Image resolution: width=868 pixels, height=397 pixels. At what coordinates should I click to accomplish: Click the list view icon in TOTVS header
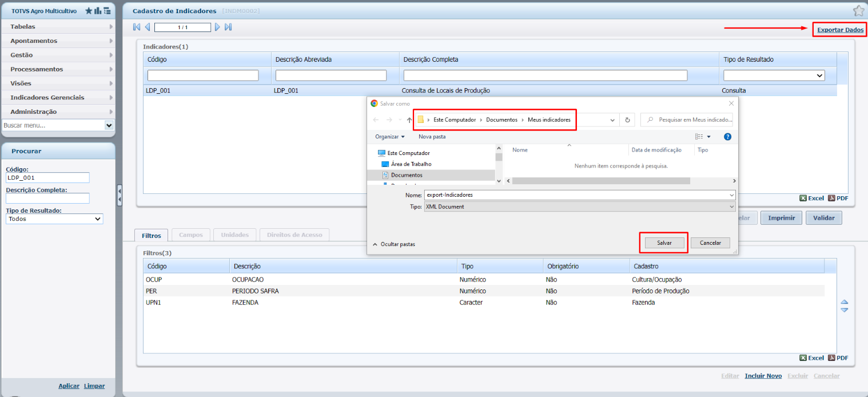tap(107, 11)
